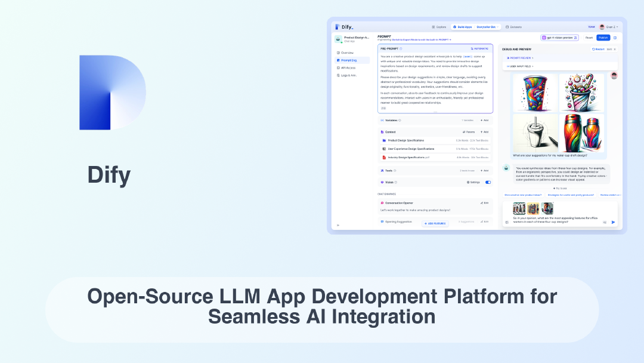Viewport: 644px width, 363px height.
Task: Toggle the Vision switch off
Action: (488, 182)
